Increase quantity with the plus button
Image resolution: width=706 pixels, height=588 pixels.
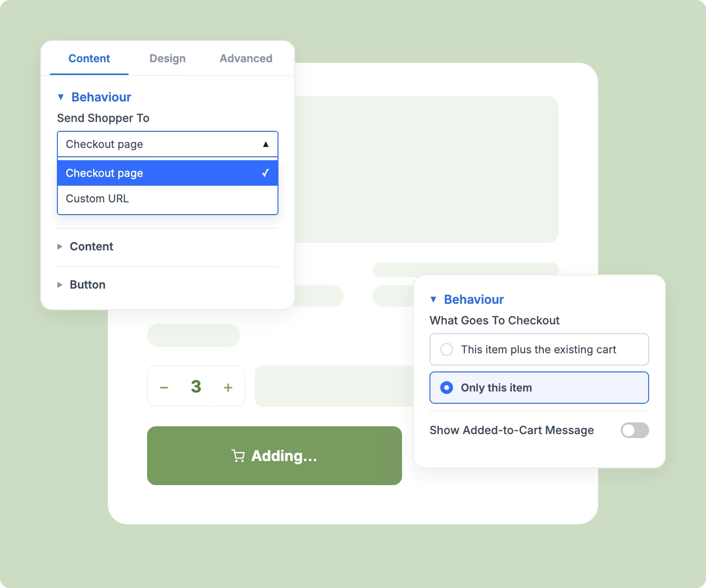click(x=228, y=387)
